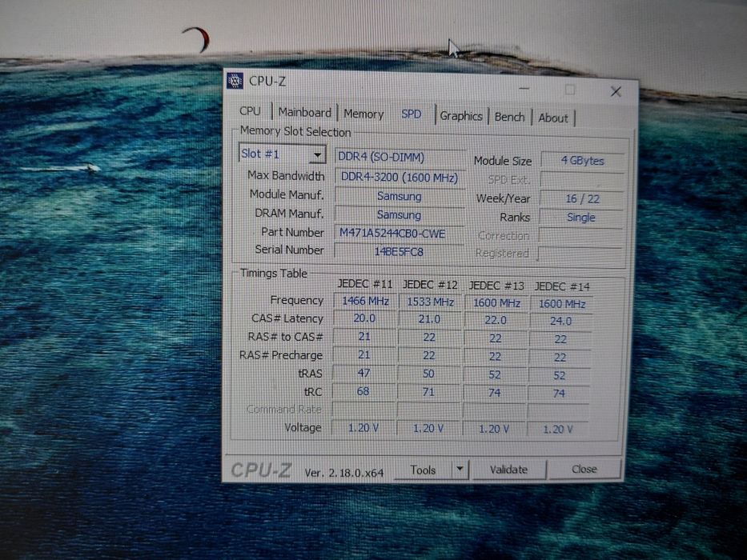Click the JEDEC #11 Voltage 1.20 V cell
The image size is (747, 560).
363,428
